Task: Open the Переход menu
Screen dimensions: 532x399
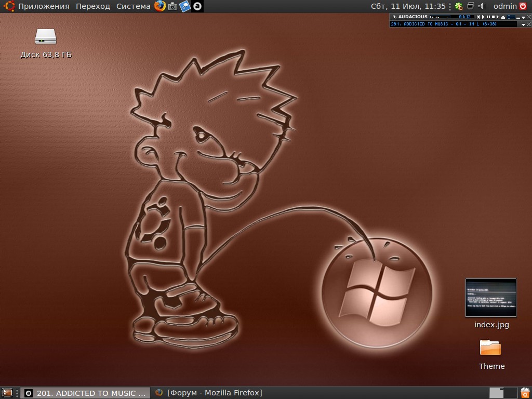Action: [93, 6]
